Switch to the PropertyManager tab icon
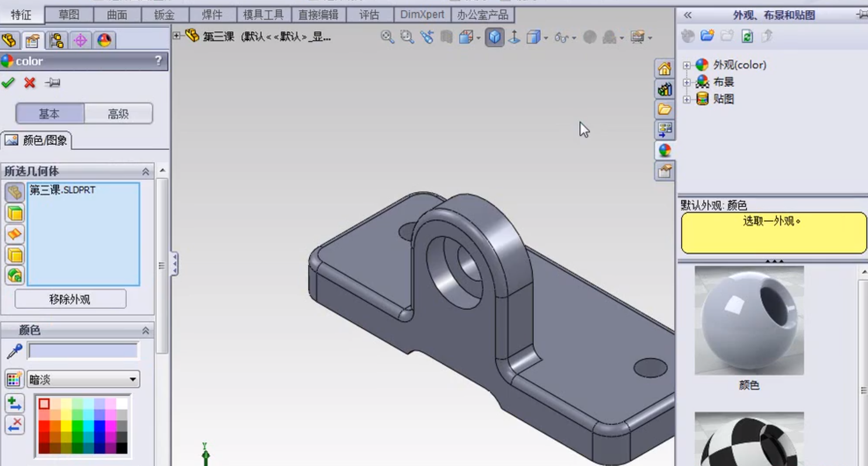The image size is (868, 466). point(33,40)
